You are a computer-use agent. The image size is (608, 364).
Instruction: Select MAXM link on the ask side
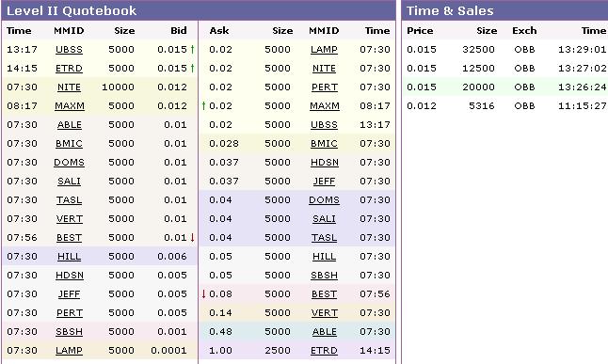click(325, 106)
